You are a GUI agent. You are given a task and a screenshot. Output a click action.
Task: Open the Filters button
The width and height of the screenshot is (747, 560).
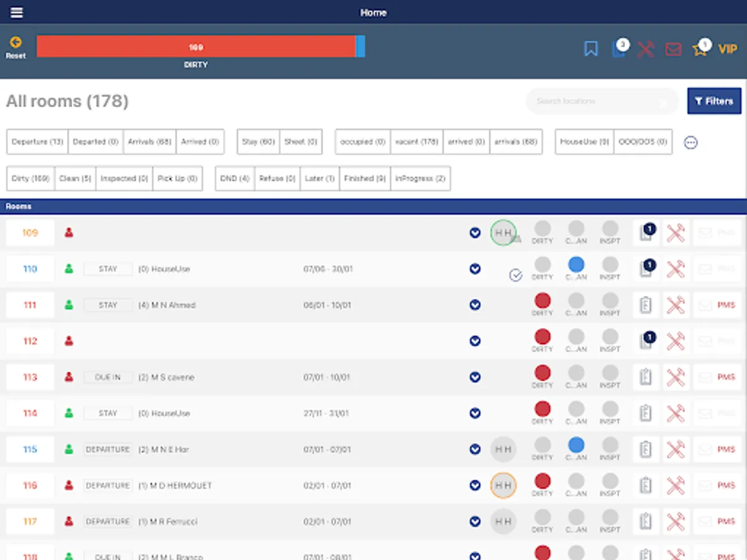tap(714, 101)
